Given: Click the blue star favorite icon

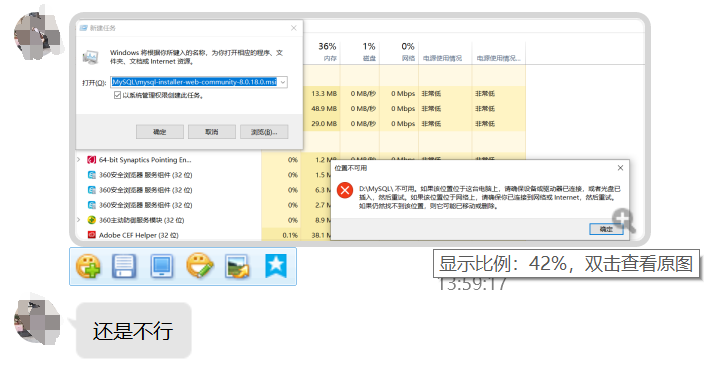Looking at the screenshot, I should point(276,266).
